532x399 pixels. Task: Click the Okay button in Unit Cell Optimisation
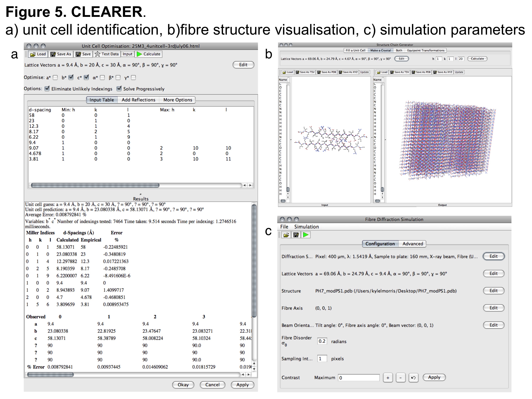[x=183, y=385]
